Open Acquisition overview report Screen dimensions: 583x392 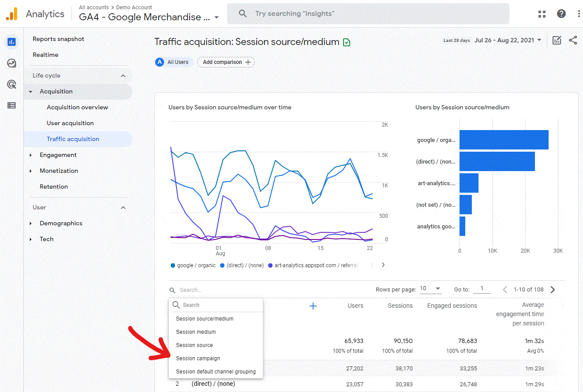coord(77,107)
